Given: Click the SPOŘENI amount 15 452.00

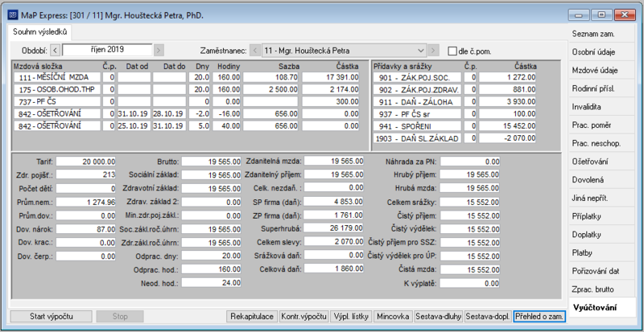Looking at the screenshot, I should pos(507,126).
